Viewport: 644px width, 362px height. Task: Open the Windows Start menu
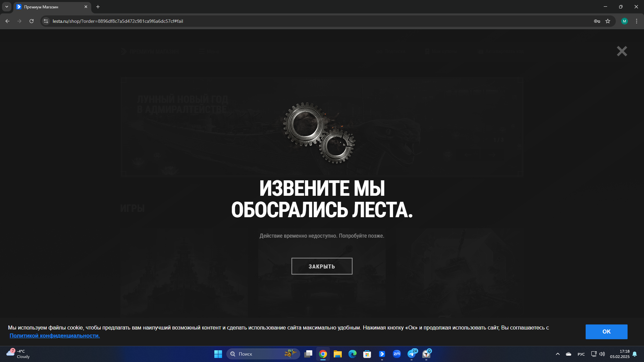pos(218,354)
